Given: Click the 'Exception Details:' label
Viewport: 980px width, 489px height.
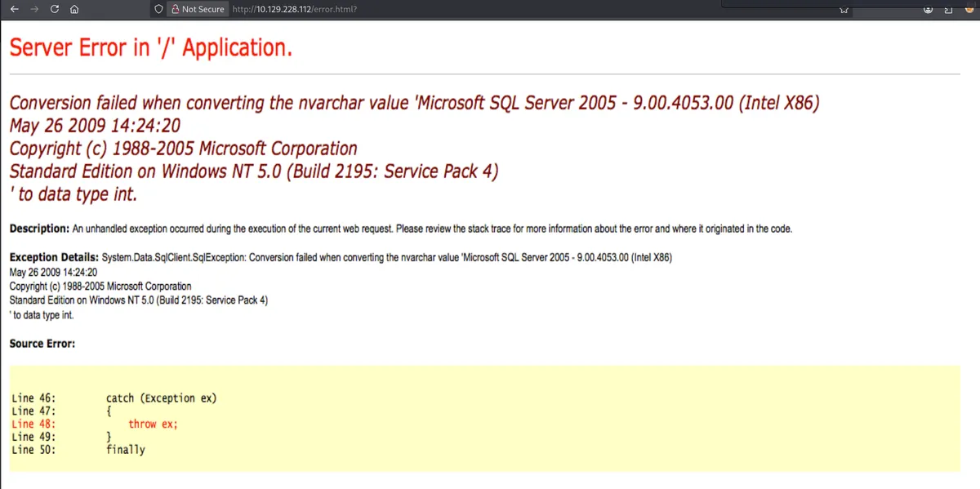Looking at the screenshot, I should click(54, 257).
